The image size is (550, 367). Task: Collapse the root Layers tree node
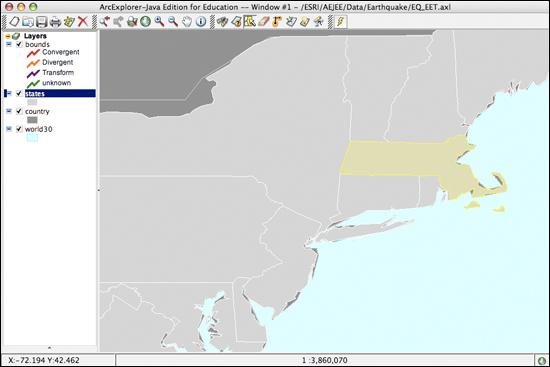tap(8, 36)
